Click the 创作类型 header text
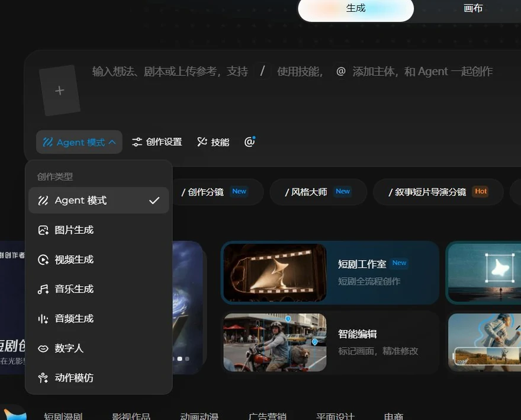This screenshot has width=521, height=420. pyautogui.click(x=55, y=177)
